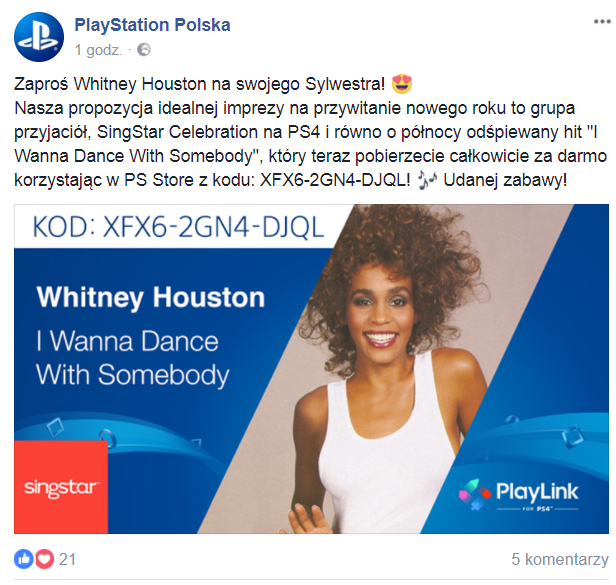Click the red SingStar logo in the image
616x585 pixels.
[61, 487]
